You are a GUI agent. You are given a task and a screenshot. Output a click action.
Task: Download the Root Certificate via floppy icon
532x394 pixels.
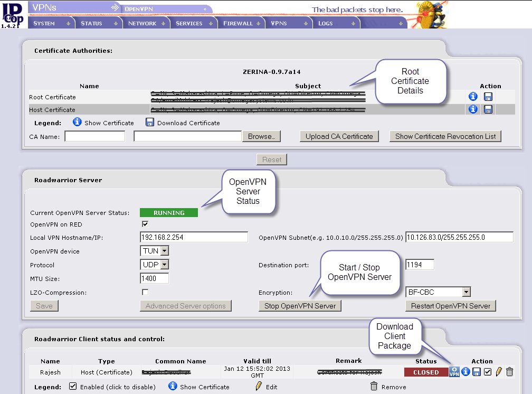click(x=488, y=97)
